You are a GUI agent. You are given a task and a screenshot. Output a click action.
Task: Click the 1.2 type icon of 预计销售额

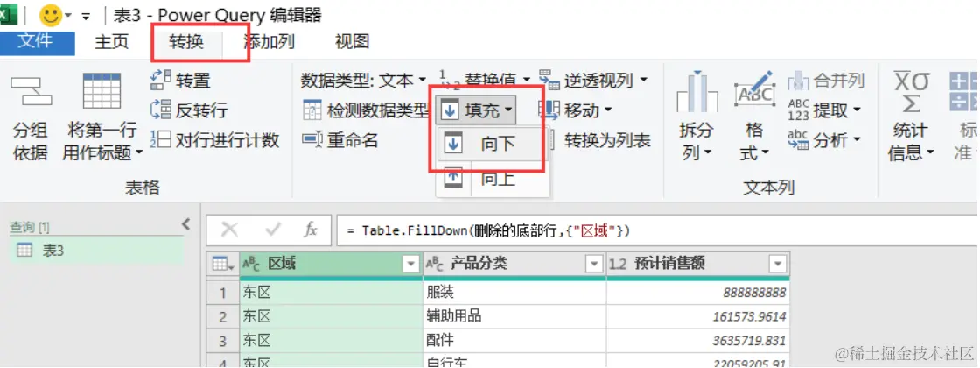[x=618, y=264]
